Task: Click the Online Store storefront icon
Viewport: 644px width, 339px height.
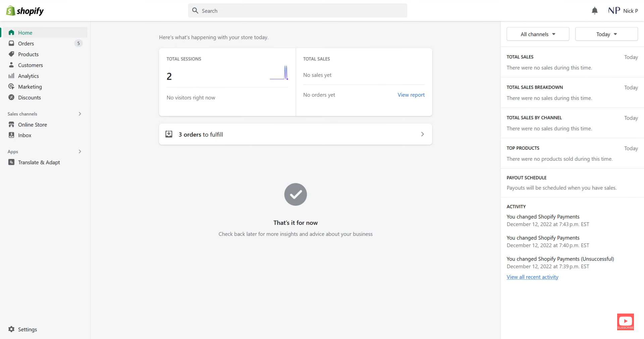Action: (x=11, y=124)
